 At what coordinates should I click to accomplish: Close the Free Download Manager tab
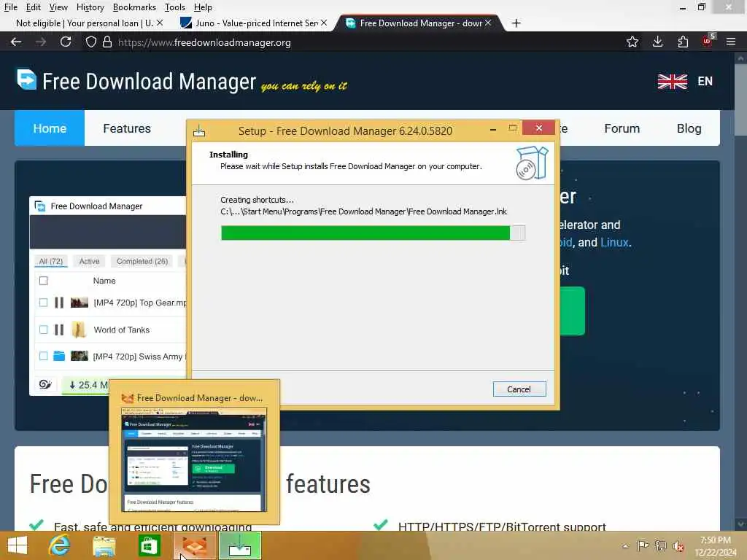(488, 23)
